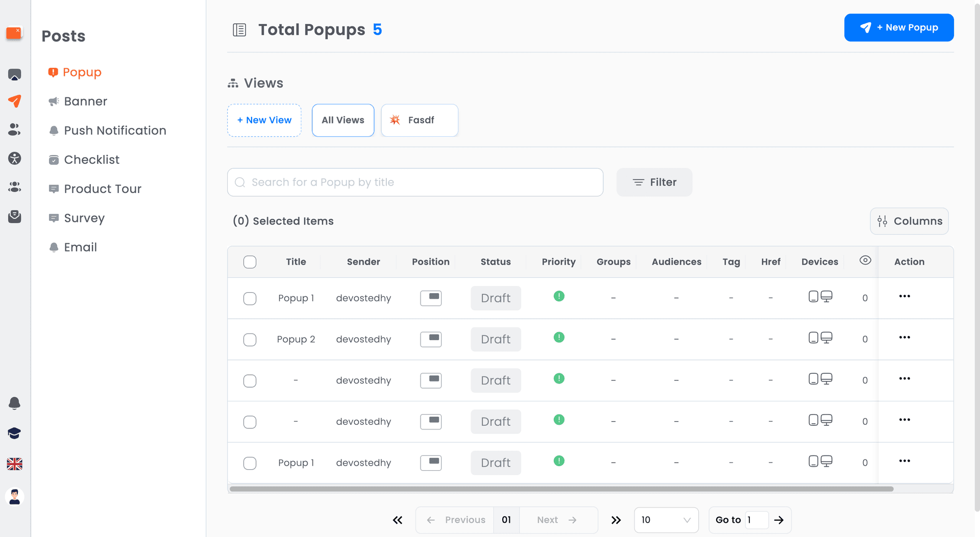Open the notifications bell in sidebar
This screenshot has height=537, width=980.
coord(14,403)
